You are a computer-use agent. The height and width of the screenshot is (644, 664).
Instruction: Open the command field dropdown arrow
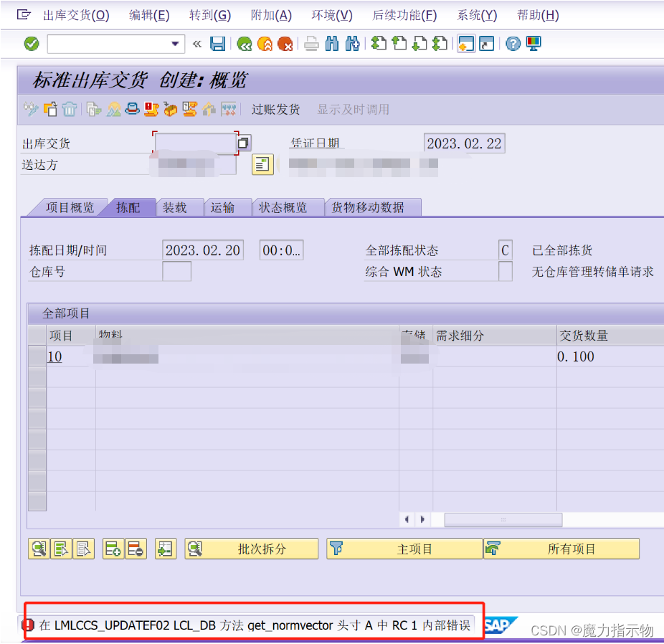tap(175, 44)
